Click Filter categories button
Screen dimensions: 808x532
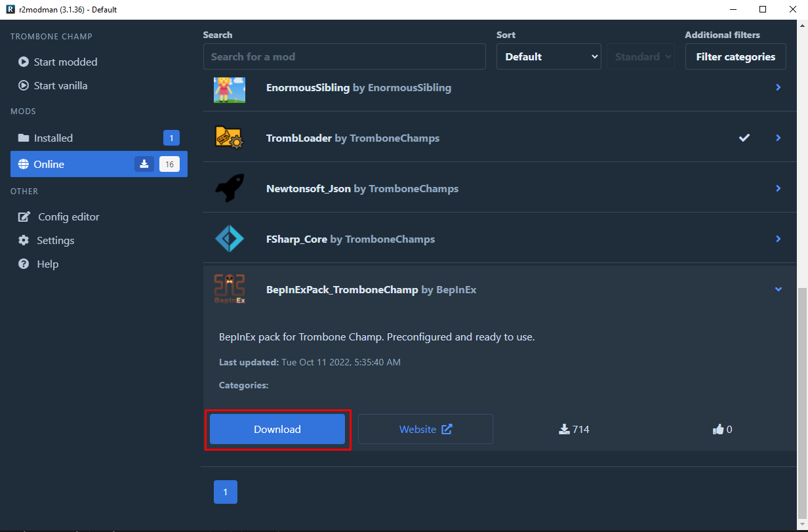coord(735,56)
